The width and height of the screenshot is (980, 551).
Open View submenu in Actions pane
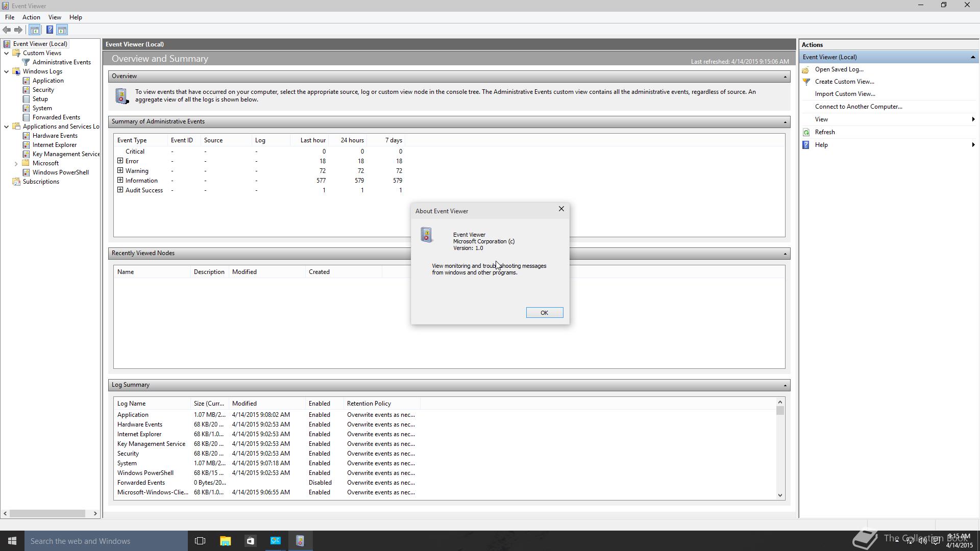(888, 119)
